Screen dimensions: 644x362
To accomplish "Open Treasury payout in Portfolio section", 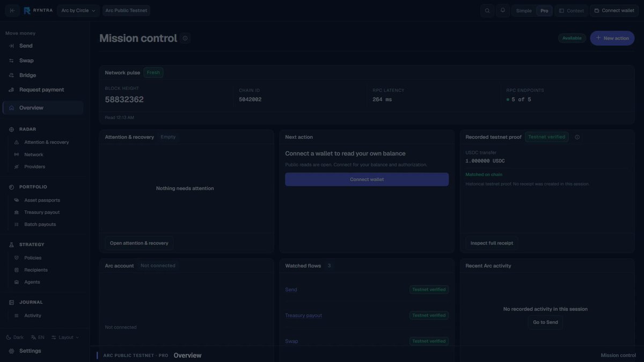I will (x=42, y=212).
